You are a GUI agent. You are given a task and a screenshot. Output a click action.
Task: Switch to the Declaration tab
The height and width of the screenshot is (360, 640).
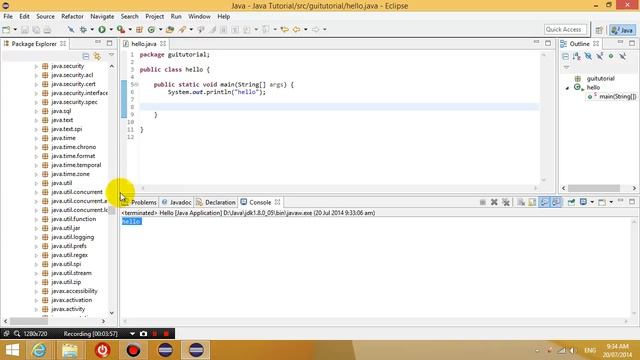pyautogui.click(x=216, y=202)
